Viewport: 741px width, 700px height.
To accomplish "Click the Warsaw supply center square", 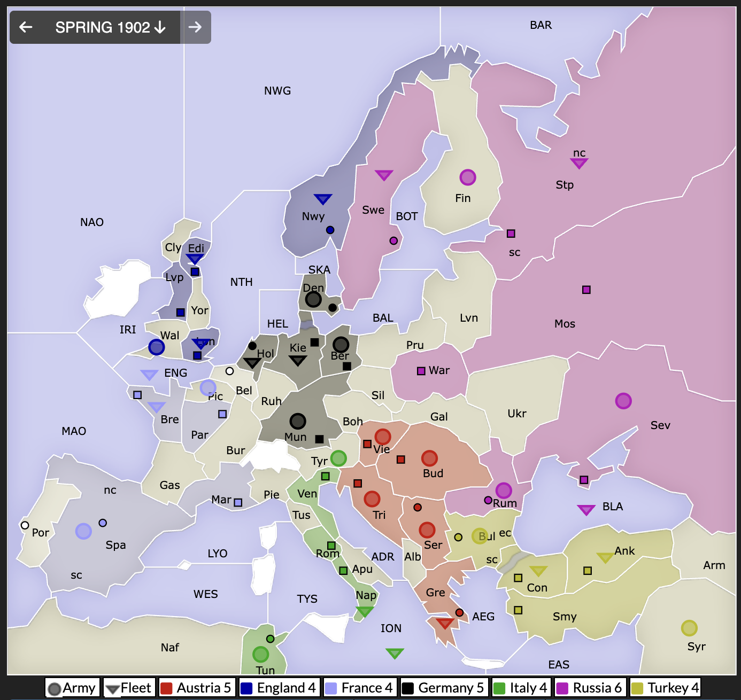I will point(421,371).
